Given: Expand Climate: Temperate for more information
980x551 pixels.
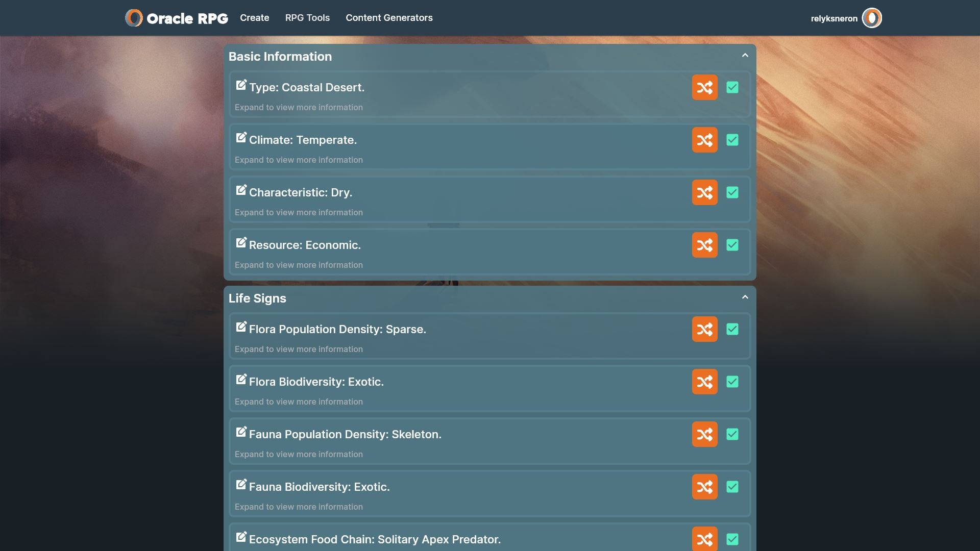Looking at the screenshot, I should click(x=299, y=160).
